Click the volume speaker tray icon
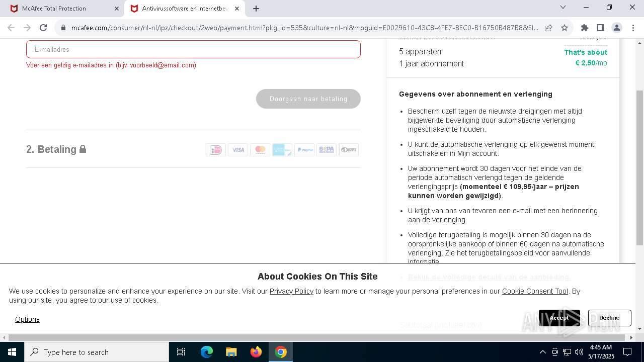This screenshot has height=362, width=644. click(579, 352)
